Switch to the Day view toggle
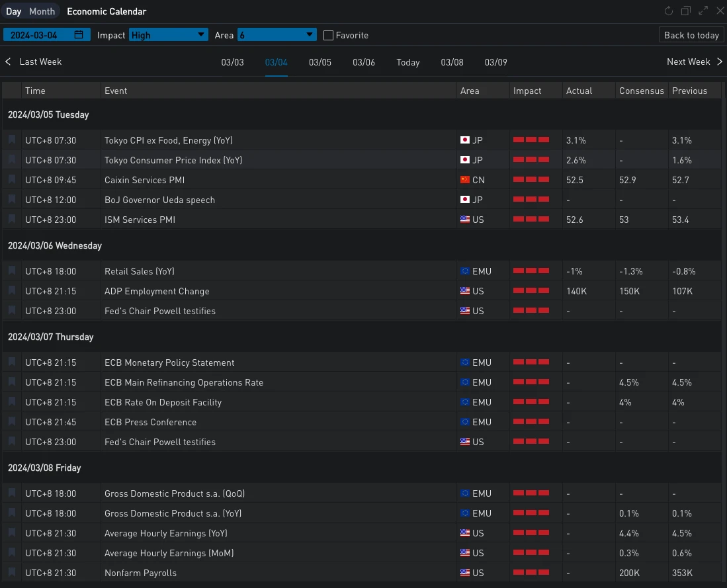 tap(14, 12)
